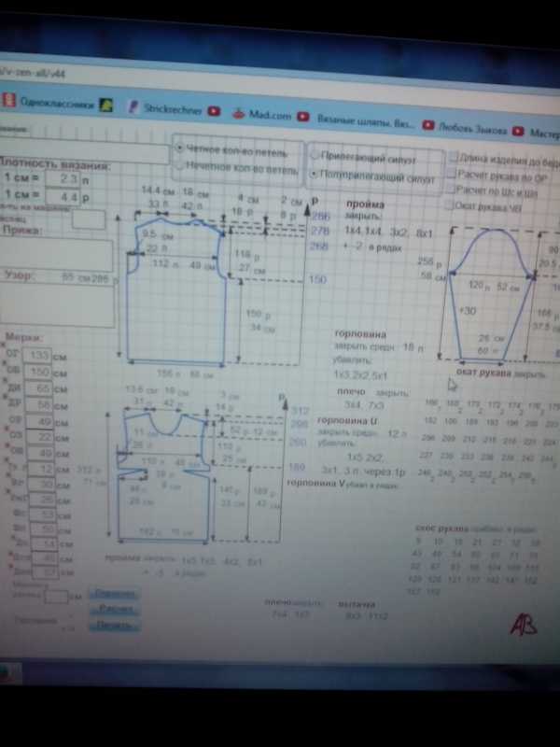Toggle Расчет рукава по ОР checkbox

tap(451, 175)
